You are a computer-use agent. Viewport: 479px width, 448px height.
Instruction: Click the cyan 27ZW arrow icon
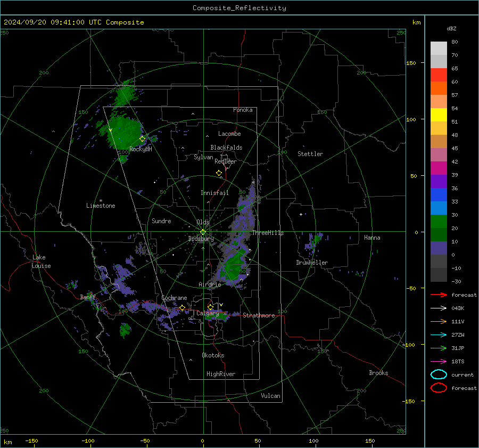click(x=439, y=335)
